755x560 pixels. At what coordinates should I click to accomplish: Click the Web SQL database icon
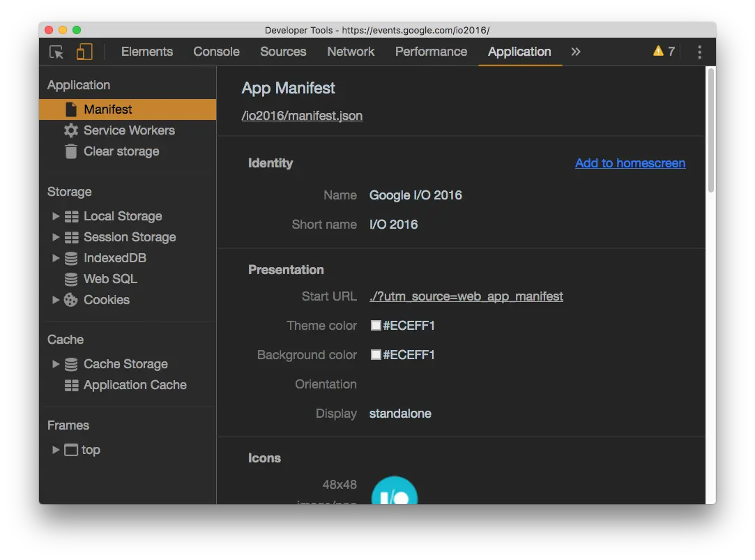point(71,279)
